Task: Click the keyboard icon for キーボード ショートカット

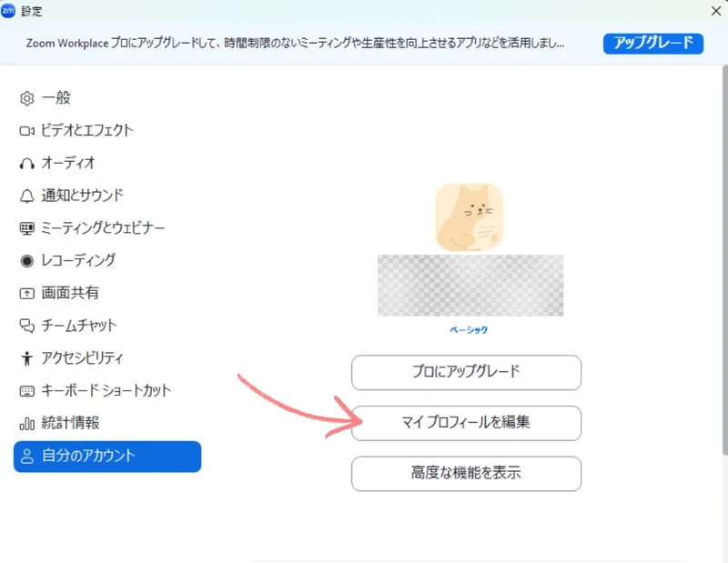Action: pyautogui.click(x=26, y=391)
